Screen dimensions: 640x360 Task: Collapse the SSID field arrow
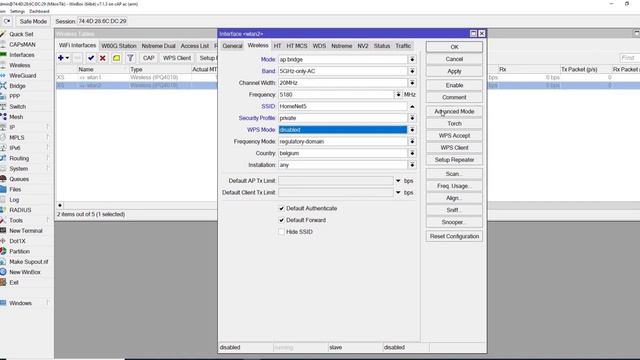pyautogui.click(x=412, y=107)
